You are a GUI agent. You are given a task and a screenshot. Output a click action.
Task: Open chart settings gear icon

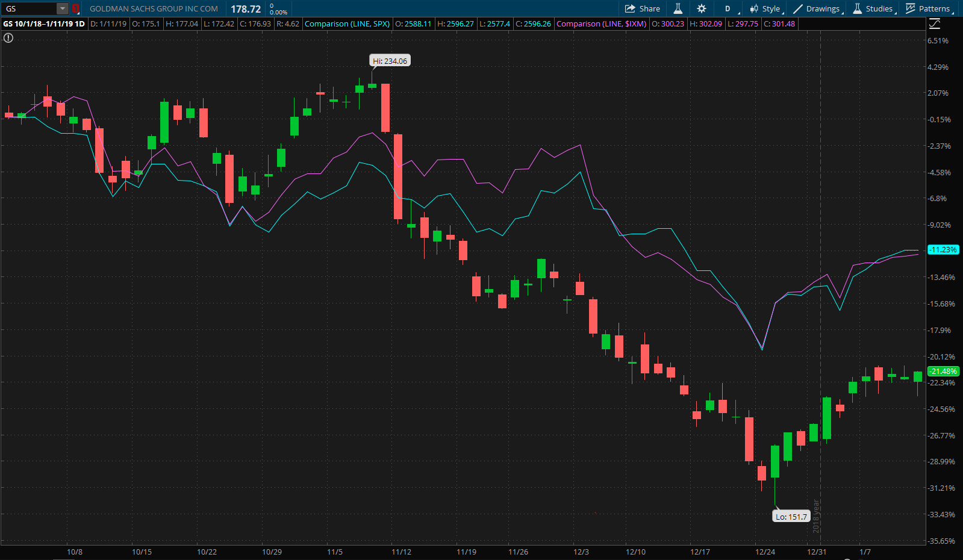point(702,8)
